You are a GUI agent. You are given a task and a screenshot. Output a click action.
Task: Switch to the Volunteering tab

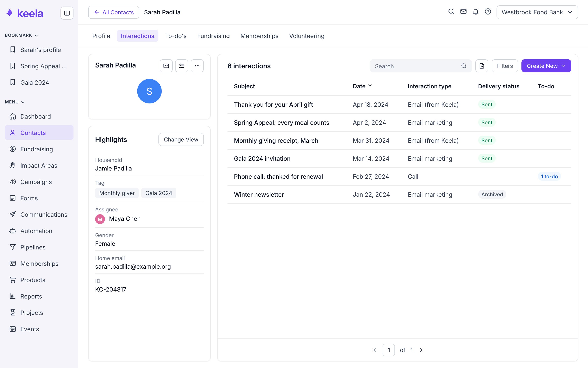(x=307, y=36)
